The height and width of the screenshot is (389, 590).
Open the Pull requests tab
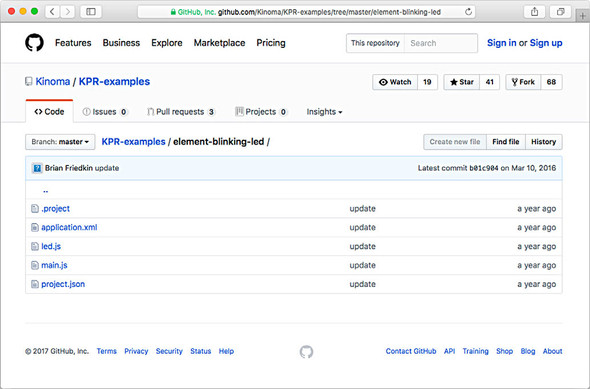click(181, 112)
